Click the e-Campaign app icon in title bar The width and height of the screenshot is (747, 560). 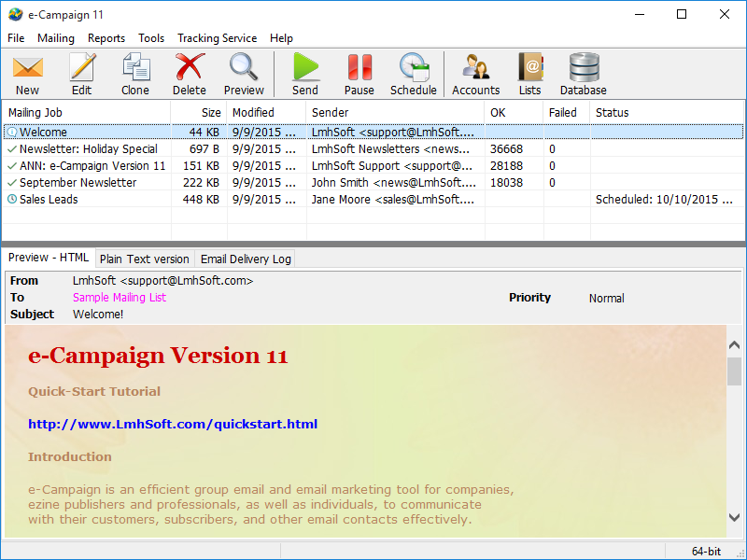(15, 15)
